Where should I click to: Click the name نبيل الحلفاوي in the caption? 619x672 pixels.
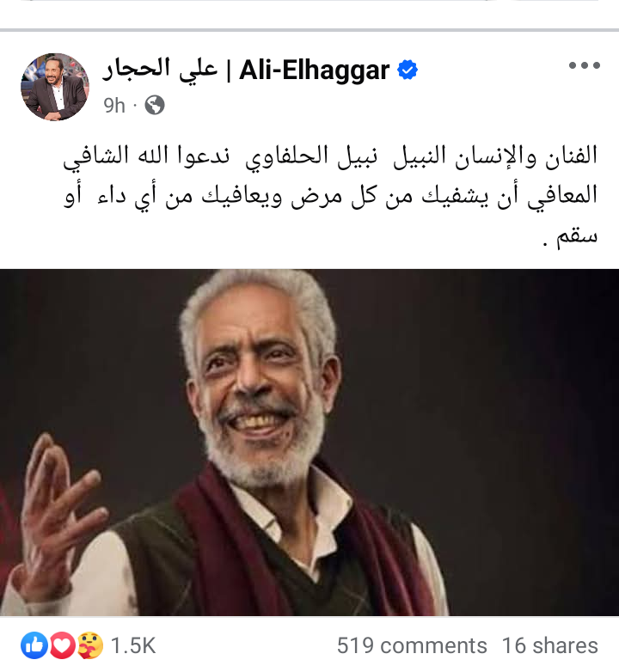tap(311, 156)
